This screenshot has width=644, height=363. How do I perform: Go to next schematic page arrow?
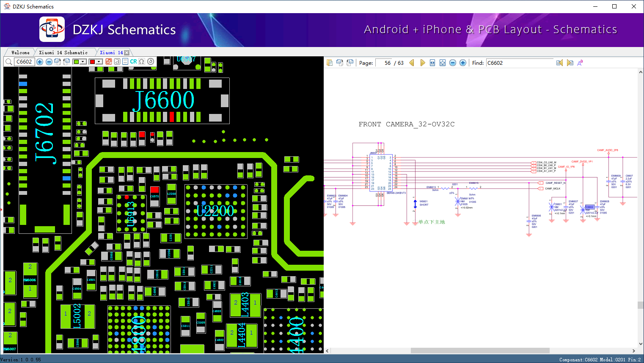click(422, 63)
